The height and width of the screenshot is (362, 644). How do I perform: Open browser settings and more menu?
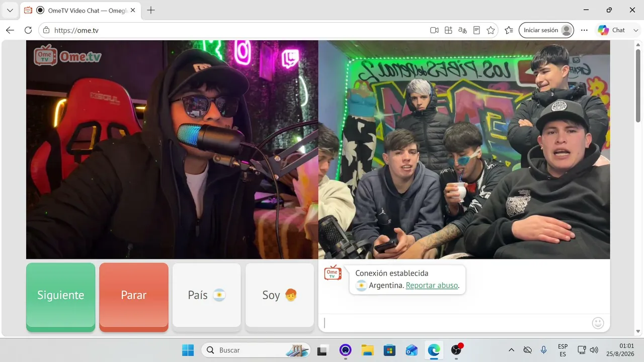(x=584, y=30)
